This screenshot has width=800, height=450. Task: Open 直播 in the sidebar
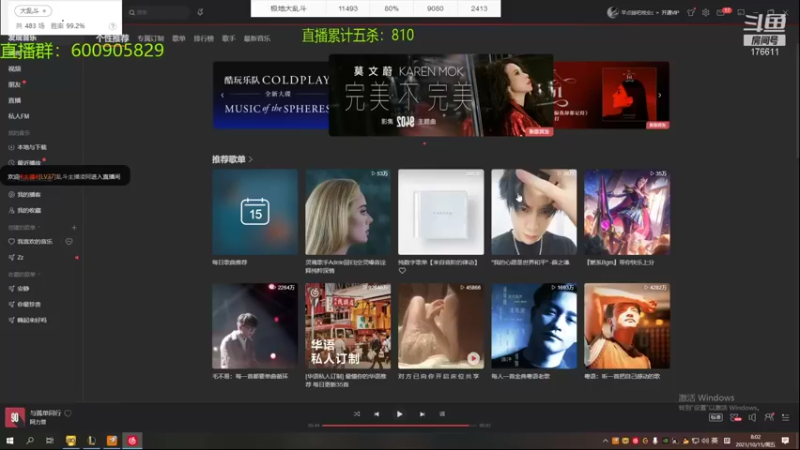pos(14,100)
